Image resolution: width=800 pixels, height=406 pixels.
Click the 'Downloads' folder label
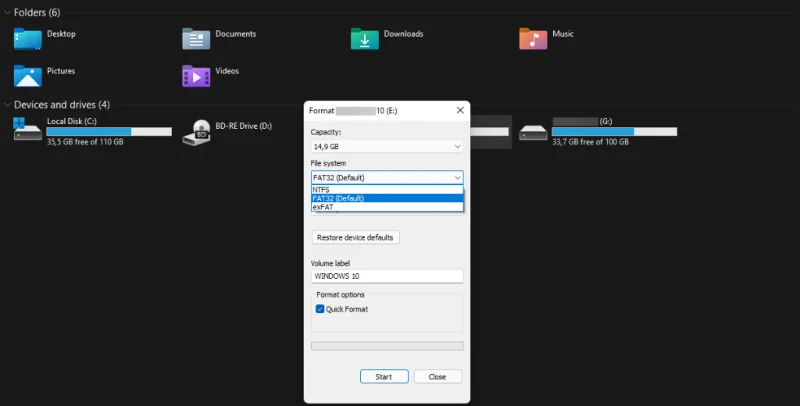[403, 34]
